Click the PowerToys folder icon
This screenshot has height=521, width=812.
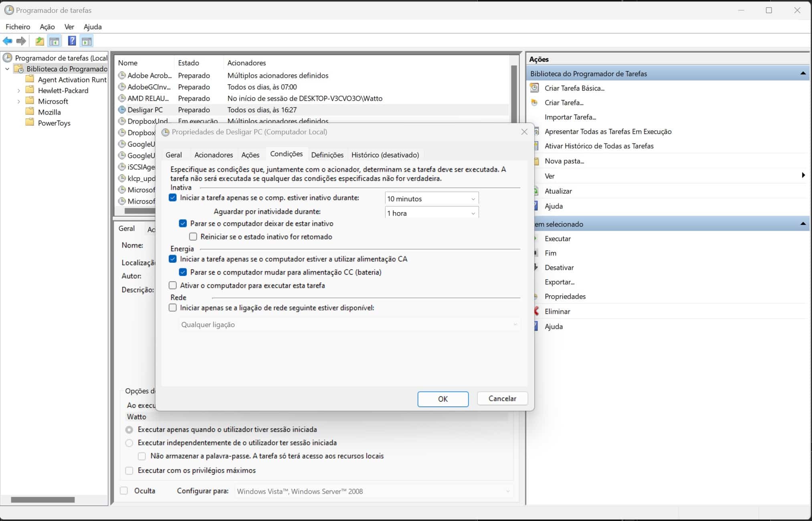pos(30,123)
